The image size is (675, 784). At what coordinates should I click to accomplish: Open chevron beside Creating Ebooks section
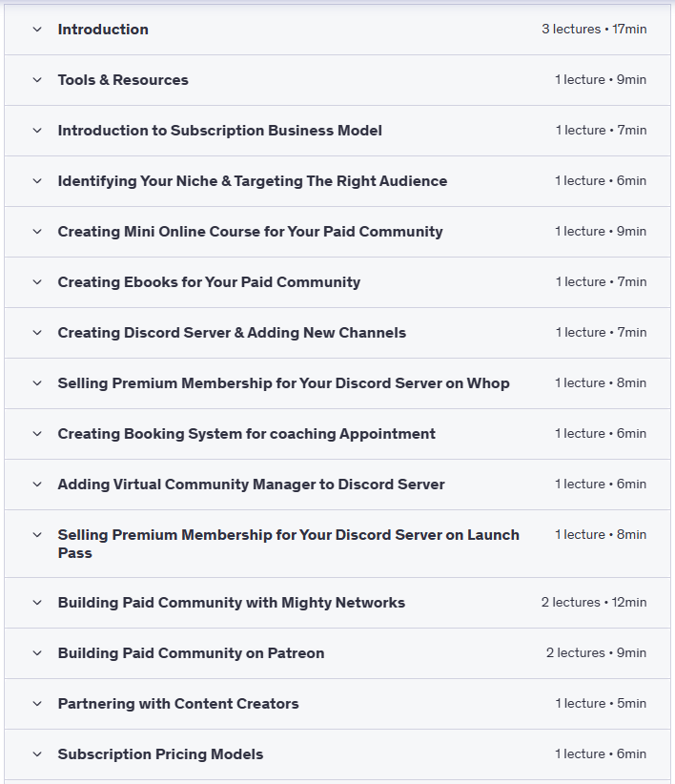(37, 282)
